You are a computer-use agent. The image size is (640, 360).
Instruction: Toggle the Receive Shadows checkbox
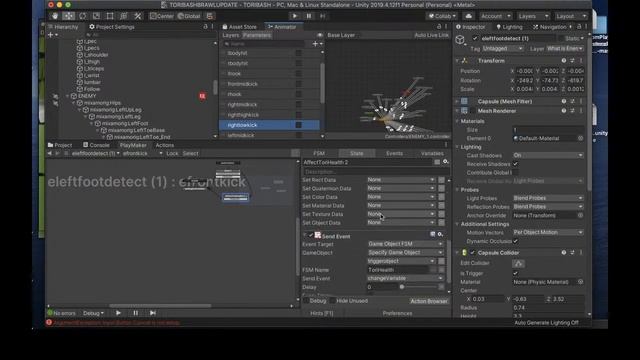(515, 164)
